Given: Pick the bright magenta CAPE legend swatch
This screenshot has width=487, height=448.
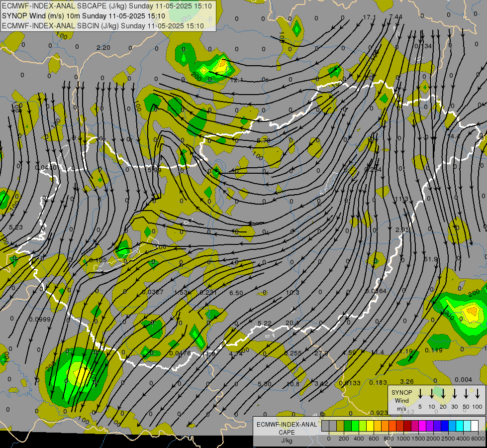Looking at the screenshot, I should click(422, 426).
